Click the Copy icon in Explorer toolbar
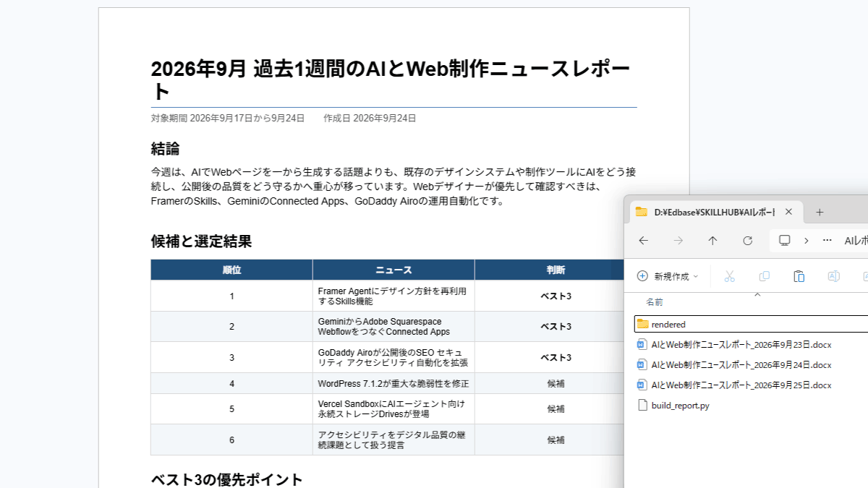Image resolution: width=868 pixels, height=488 pixels. coord(764,276)
